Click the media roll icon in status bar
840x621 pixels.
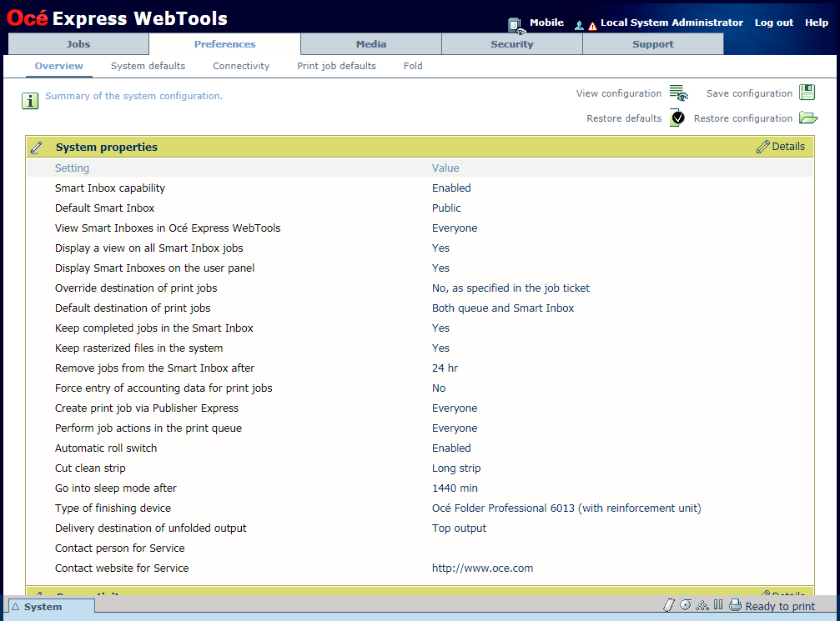point(685,605)
